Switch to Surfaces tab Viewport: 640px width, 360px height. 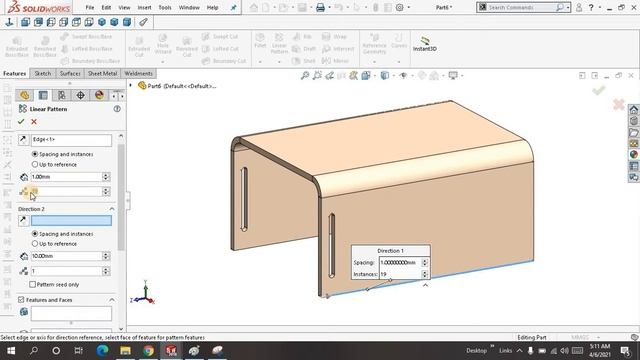point(70,73)
